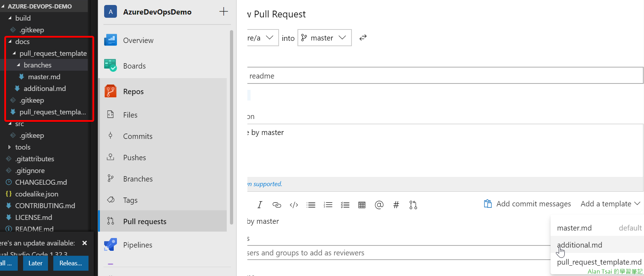Mention a person with @ icon
This screenshot has height=276, width=644.
click(379, 205)
